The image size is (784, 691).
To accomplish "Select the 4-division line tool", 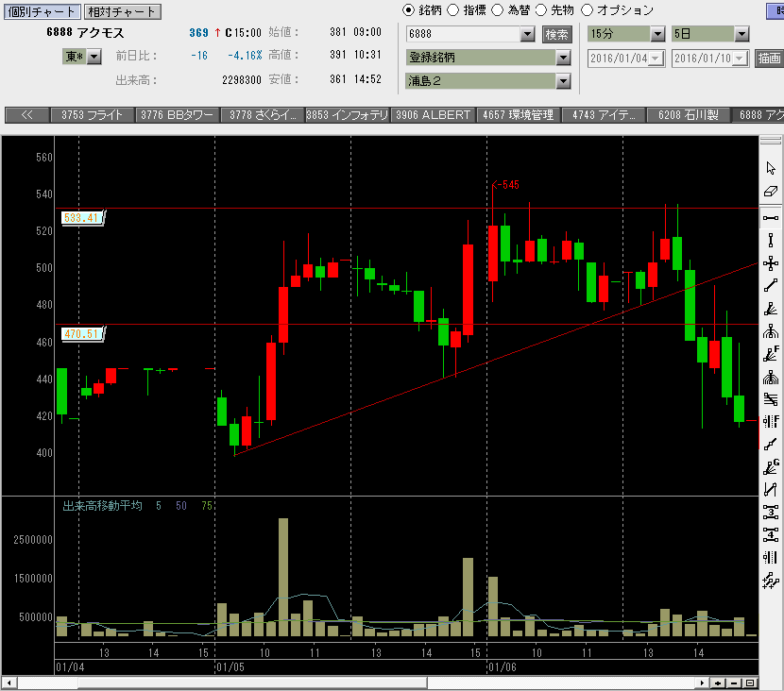I will coord(771,534).
